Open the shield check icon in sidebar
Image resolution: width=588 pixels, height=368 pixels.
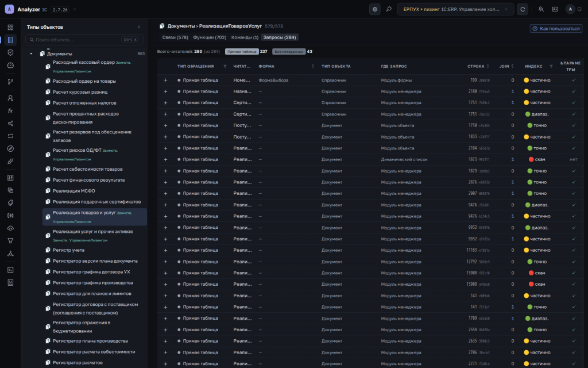(x=10, y=52)
